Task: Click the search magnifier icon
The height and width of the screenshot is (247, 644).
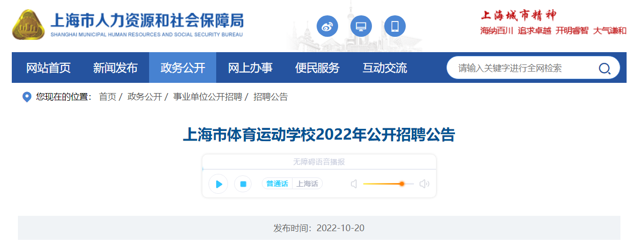Action: click(x=605, y=69)
